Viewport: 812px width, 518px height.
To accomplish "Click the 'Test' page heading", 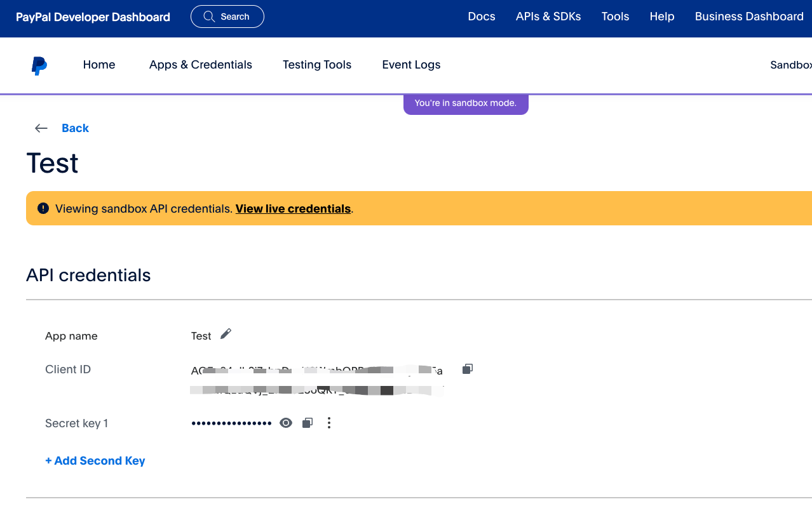I will (x=52, y=163).
